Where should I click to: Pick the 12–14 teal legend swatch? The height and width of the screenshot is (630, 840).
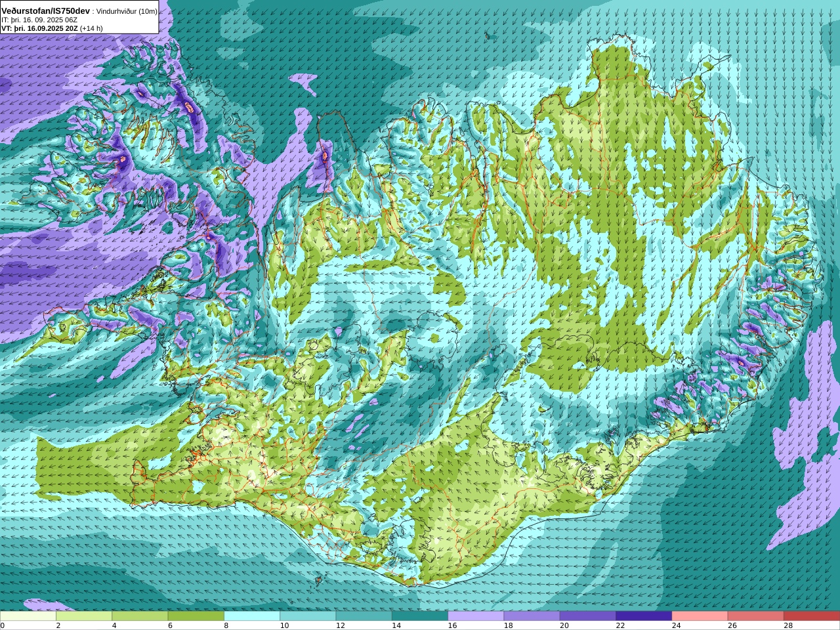pyautogui.click(x=364, y=616)
